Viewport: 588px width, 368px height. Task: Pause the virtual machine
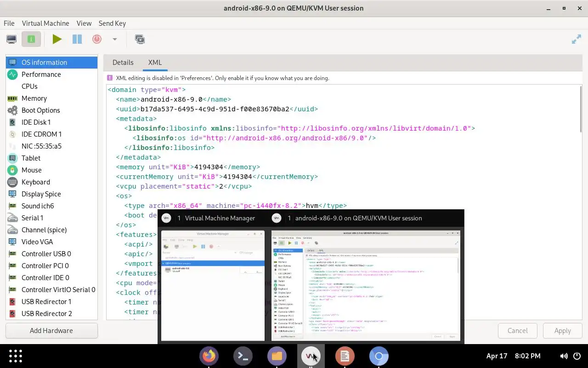coord(77,39)
